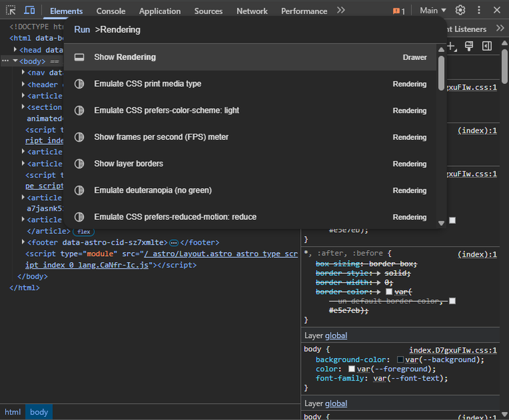This screenshot has width=509, height=420.
Task: Expand the footer element node
Action: pyautogui.click(x=23, y=242)
